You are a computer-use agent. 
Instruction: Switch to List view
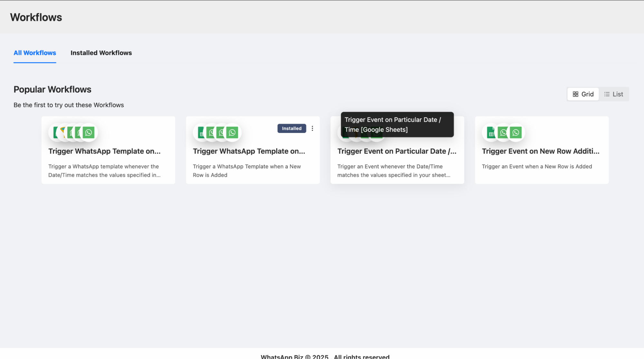click(613, 94)
